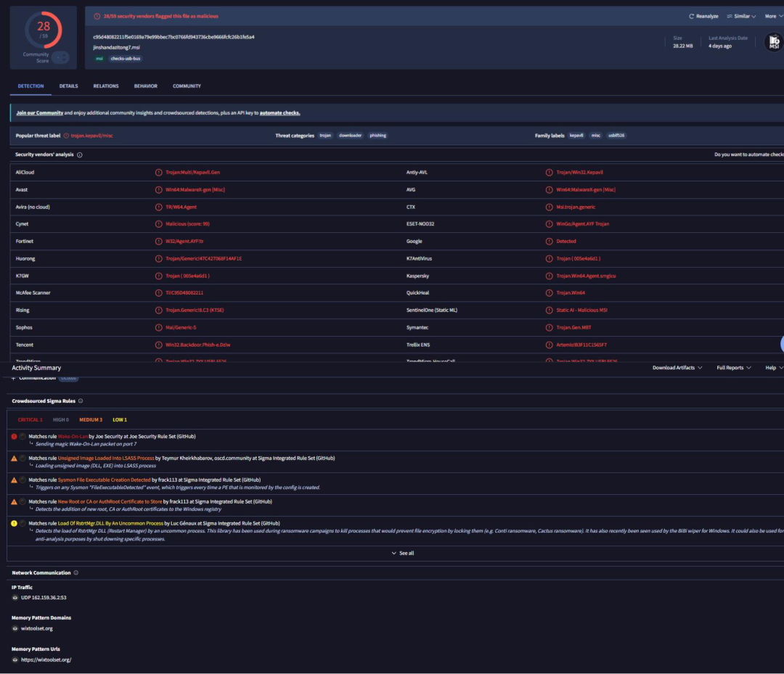Image resolution: width=784 pixels, height=674 pixels.
Task: Click the 'phishing' threat category chip
Action: click(378, 136)
